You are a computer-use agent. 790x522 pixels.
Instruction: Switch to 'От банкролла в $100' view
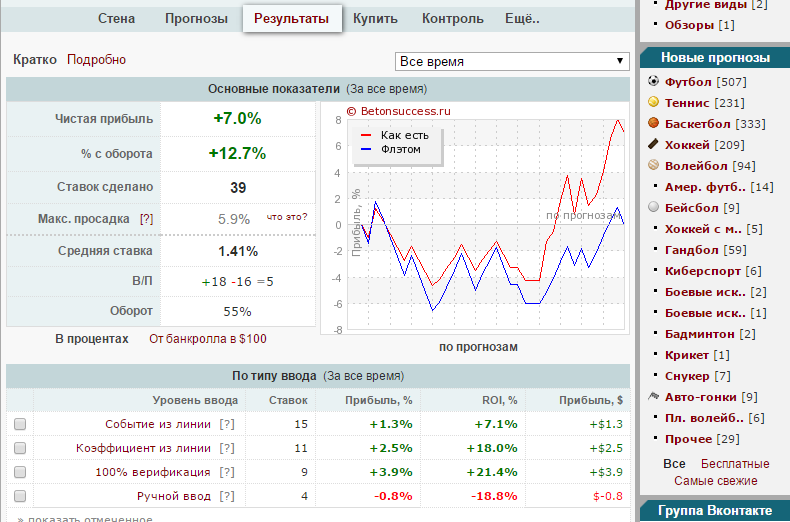coord(208,339)
